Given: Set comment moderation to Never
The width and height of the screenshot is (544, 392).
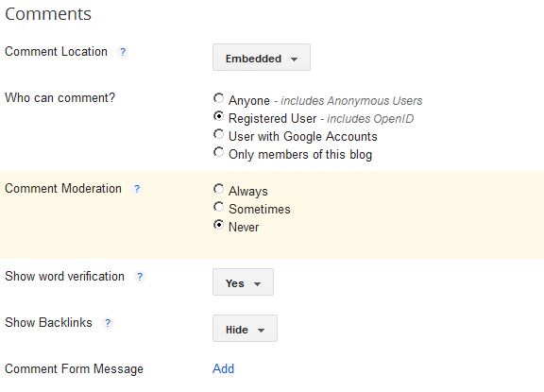Looking at the screenshot, I should pyautogui.click(x=218, y=225).
